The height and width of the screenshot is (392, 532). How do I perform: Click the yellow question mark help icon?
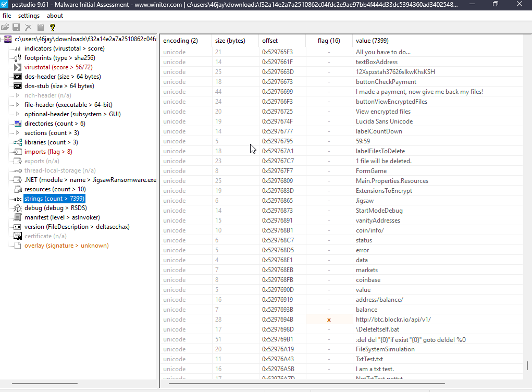coord(52,28)
